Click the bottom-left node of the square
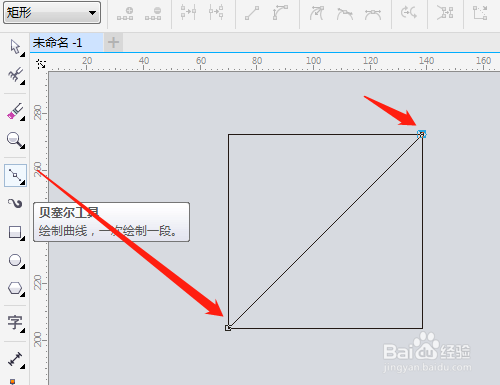The width and height of the screenshot is (500, 385). [228, 328]
